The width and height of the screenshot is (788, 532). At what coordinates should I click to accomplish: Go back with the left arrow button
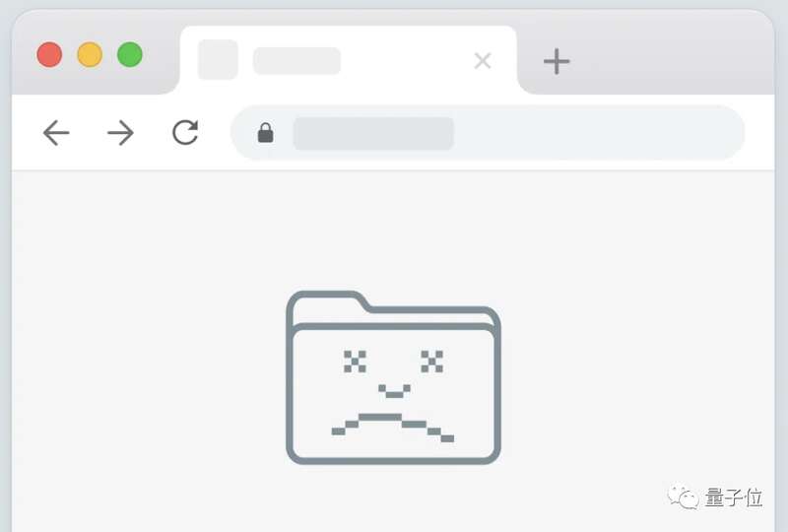tap(56, 133)
